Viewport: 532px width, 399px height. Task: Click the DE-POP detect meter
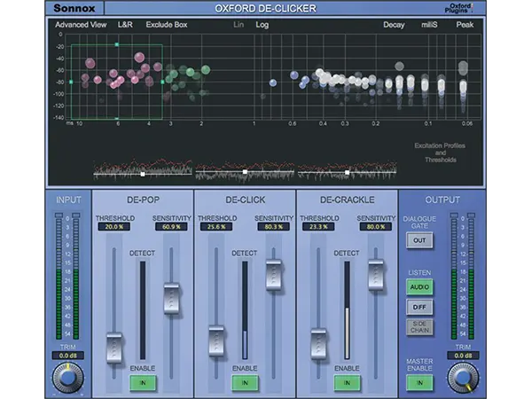[x=143, y=310]
